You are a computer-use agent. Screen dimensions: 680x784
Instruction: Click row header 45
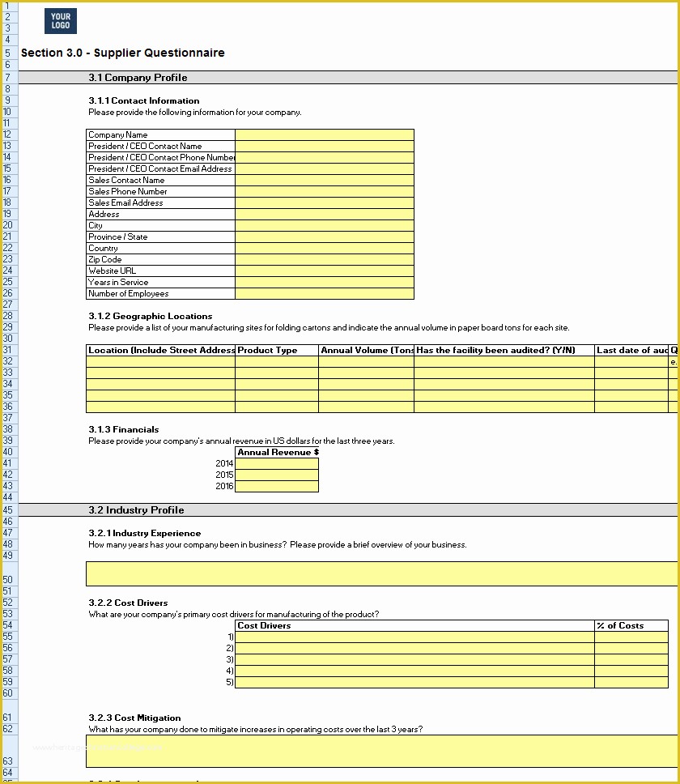9,510
